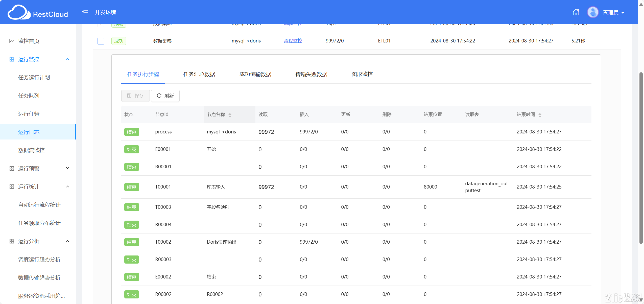The height and width of the screenshot is (304, 644).
Task: Go to home via house icon
Action: tap(576, 12)
